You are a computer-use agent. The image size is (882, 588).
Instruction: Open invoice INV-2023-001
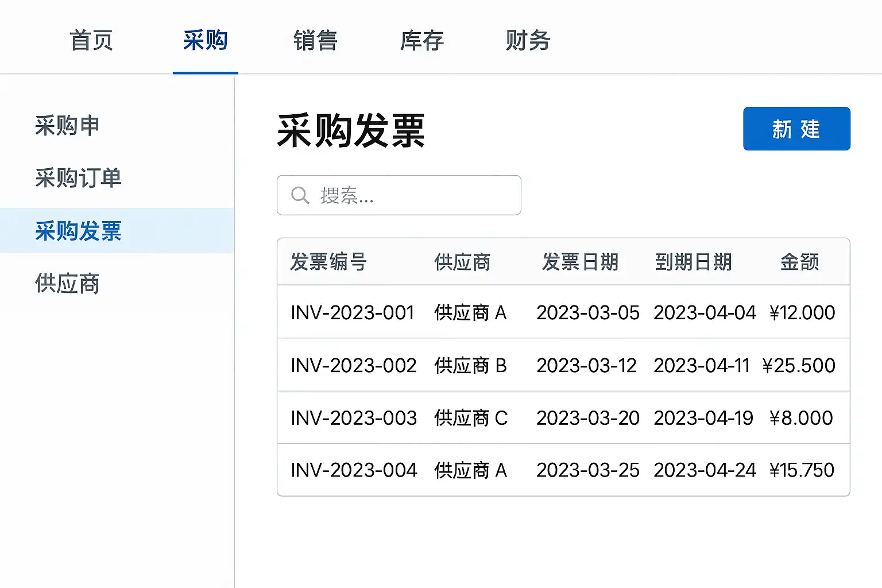(352, 312)
